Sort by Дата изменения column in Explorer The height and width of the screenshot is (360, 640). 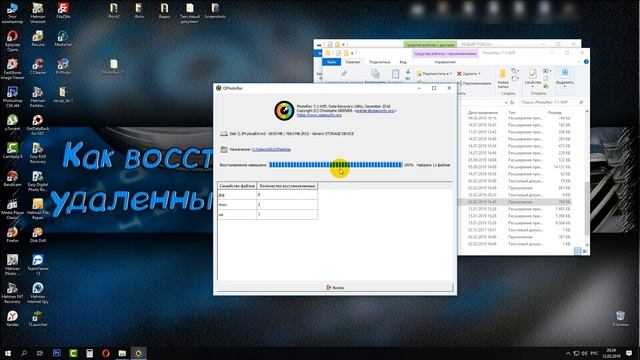[483, 112]
